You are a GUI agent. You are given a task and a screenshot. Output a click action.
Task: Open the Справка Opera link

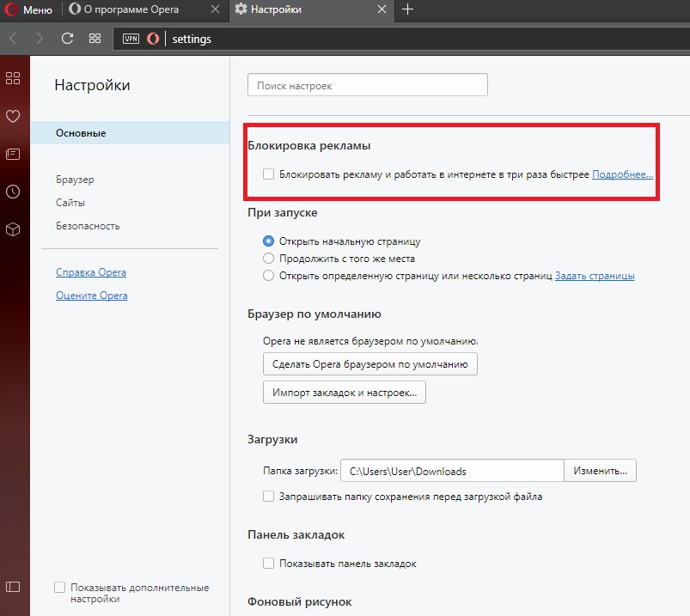pyautogui.click(x=90, y=272)
